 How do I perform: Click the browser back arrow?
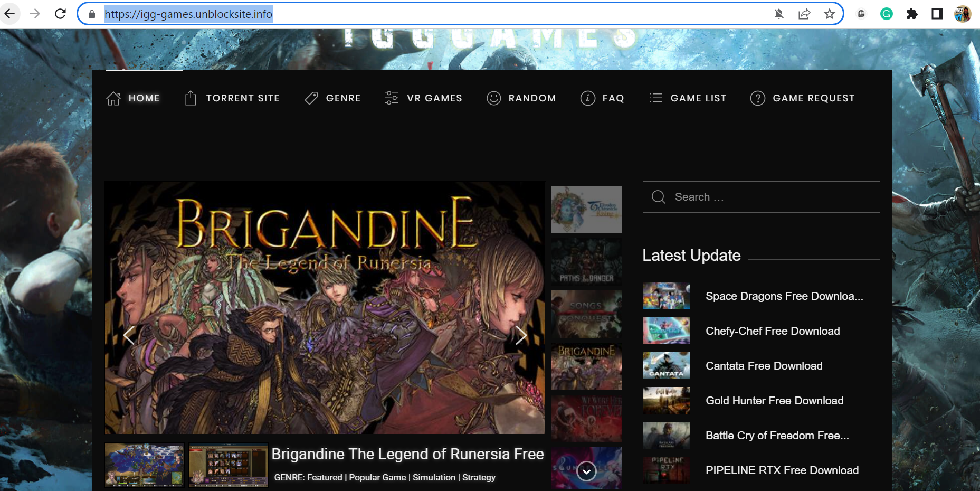[10, 14]
